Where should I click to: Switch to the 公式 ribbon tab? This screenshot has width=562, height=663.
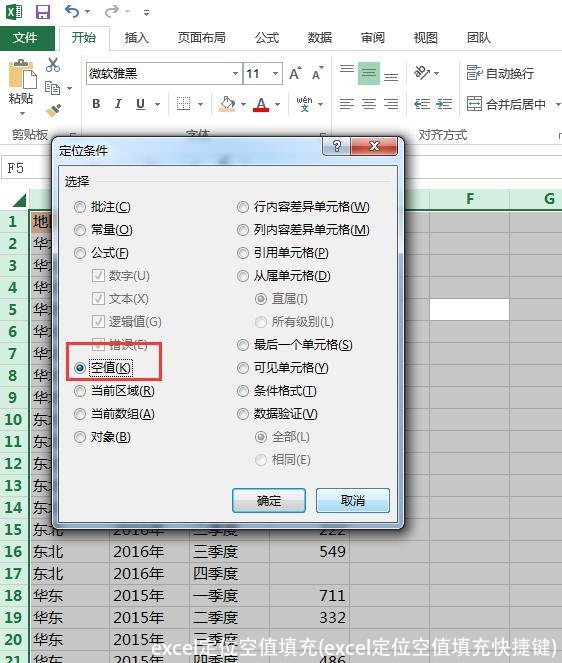267,38
